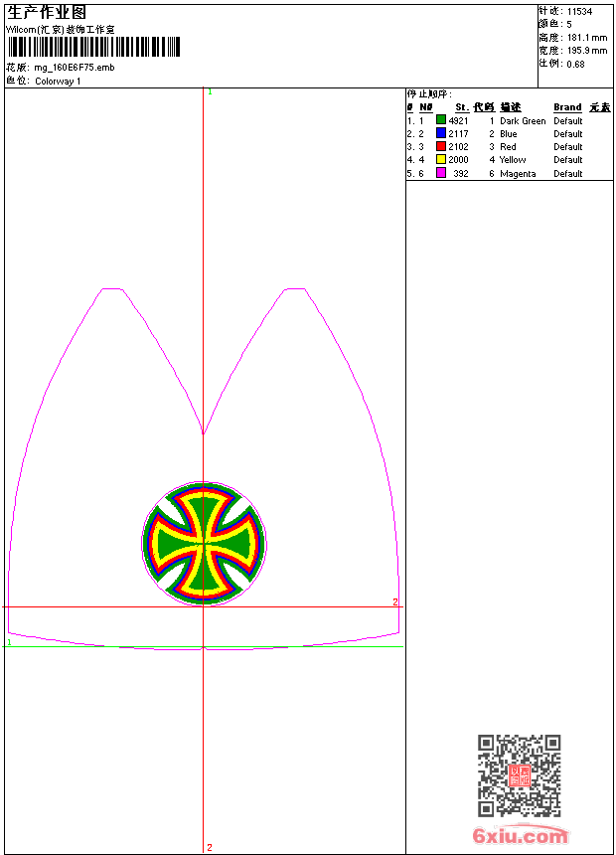Click the Colorway 1 label
Image resolution: width=616 pixels, height=855 pixels.
58,81
